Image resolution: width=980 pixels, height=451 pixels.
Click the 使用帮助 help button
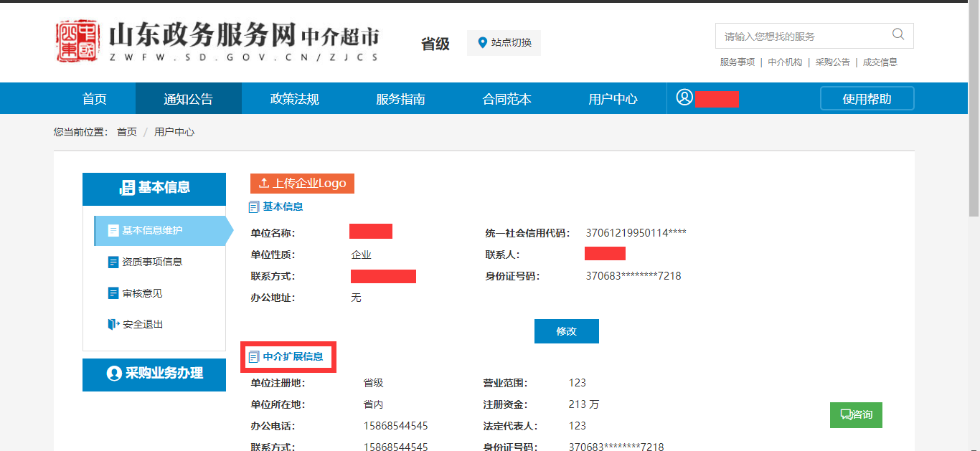(867, 99)
